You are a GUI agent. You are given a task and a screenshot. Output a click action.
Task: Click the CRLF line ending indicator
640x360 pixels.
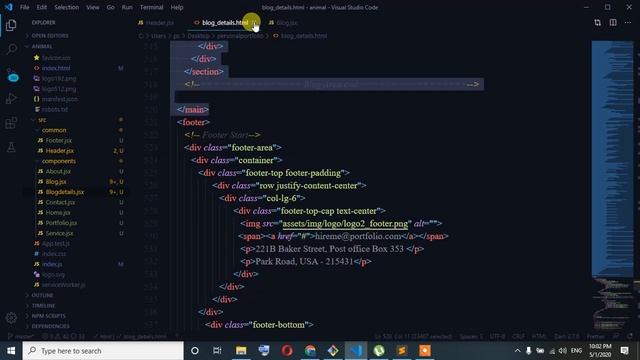pos(518,336)
